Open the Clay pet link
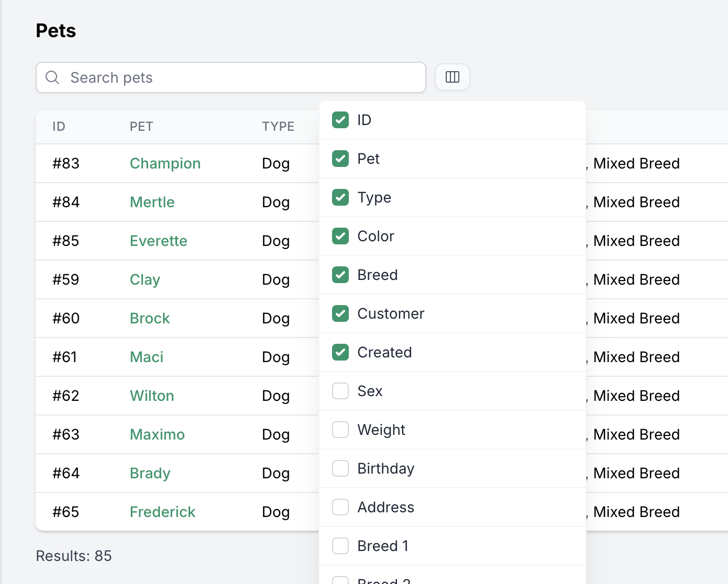Viewport: 728px width, 584px height. tap(145, 279)
